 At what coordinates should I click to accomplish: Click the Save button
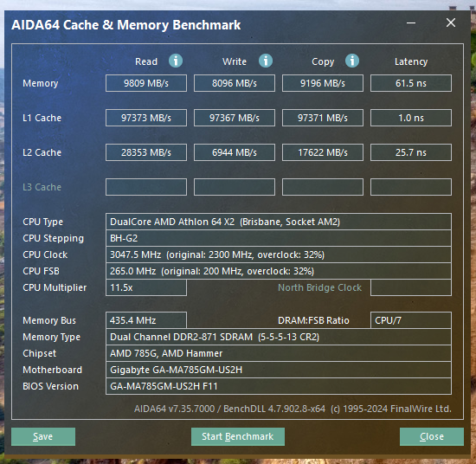(43, 436)
